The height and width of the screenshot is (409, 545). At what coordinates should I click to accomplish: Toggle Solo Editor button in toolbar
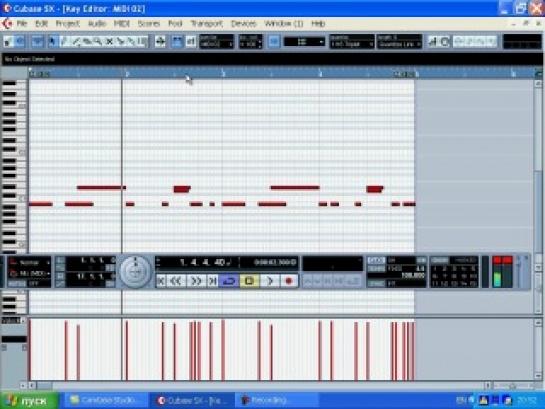coord(8,42)
